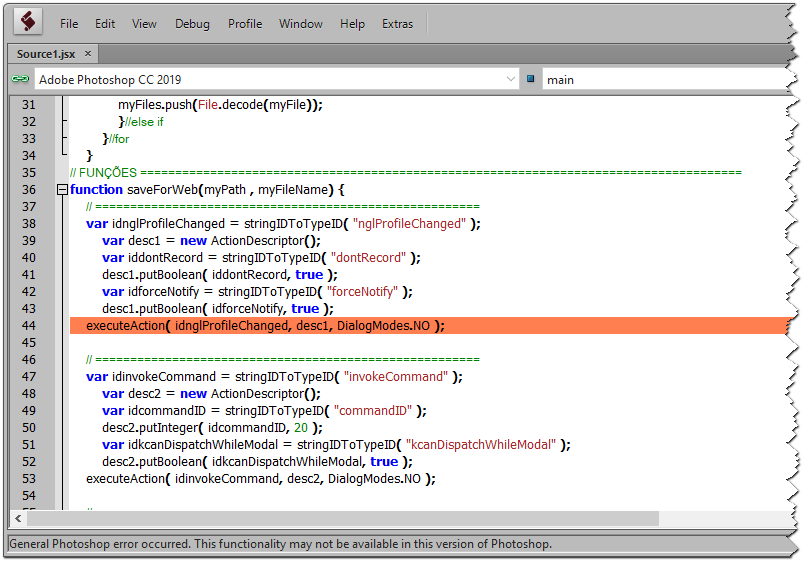The image size is (809, 561).
Task: Click the true keyword on line 43
Action: click(305, 309)
